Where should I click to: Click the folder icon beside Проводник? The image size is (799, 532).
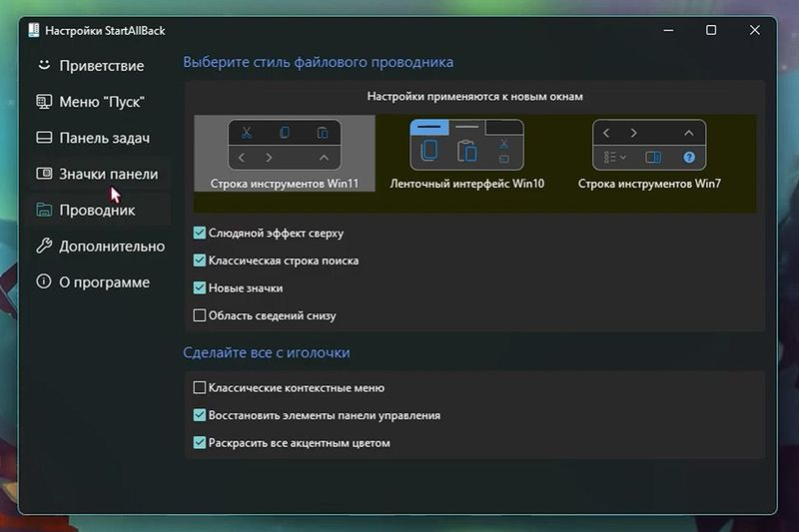[44, 210]
